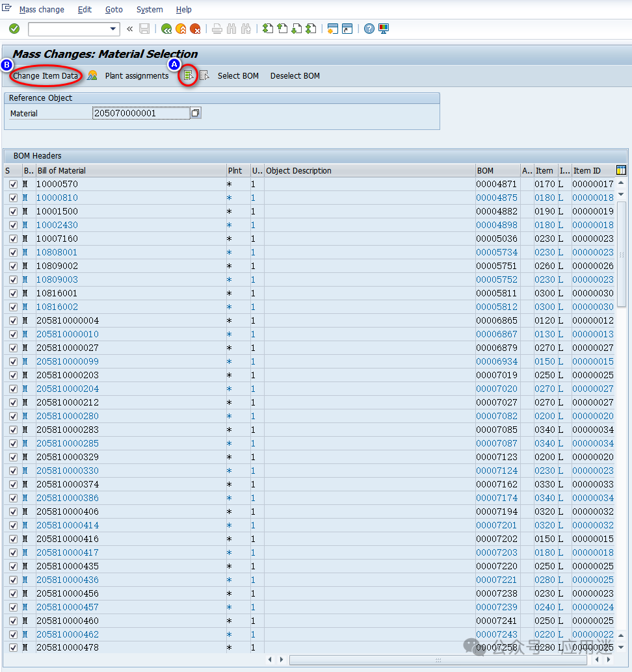
Task: Open the Goto menu
Action: pyautogui.click(x=114, y=10)
